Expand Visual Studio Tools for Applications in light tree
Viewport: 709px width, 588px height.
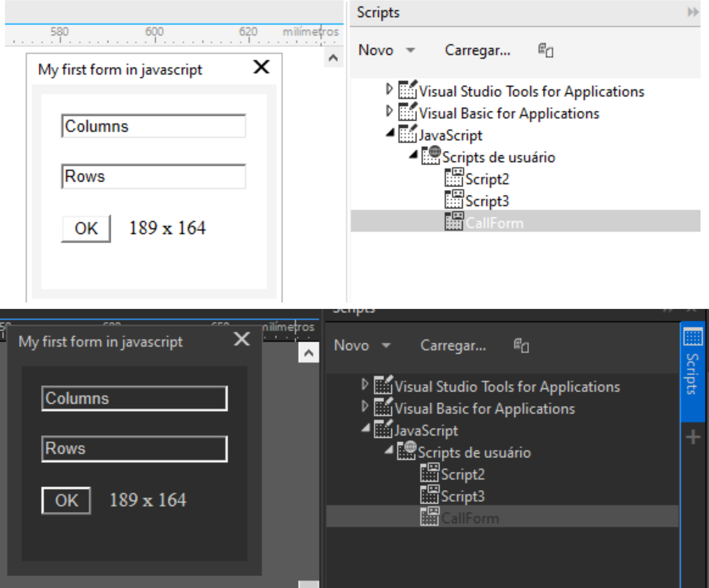(x=389, y=89)
